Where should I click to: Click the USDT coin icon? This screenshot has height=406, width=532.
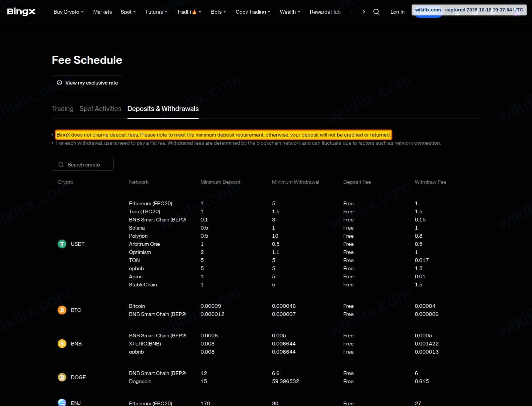tap(62, 244)
